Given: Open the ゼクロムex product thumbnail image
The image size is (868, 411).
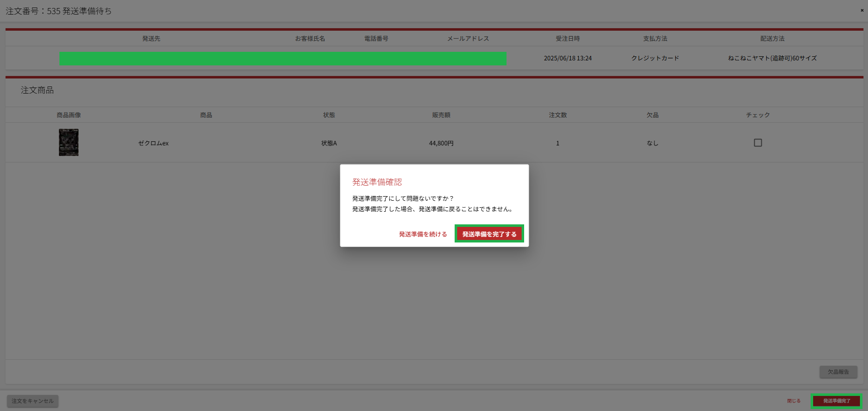Looking at the screenshot, I should [68, 142].
